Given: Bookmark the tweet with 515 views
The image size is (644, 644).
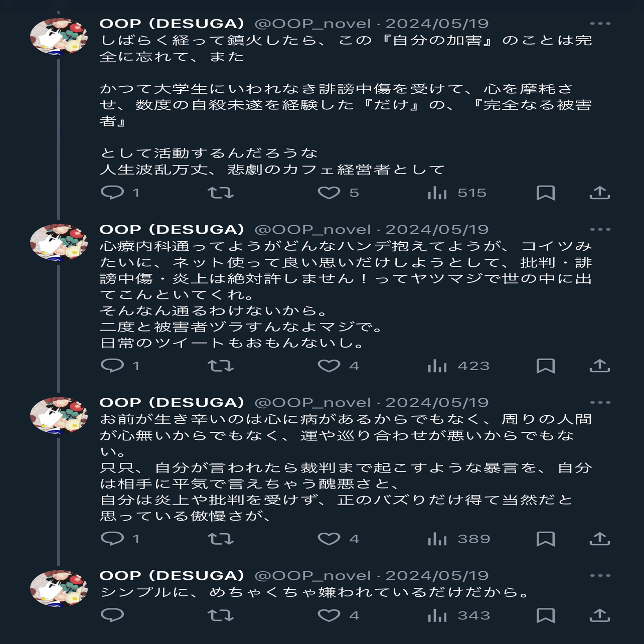Looking at the screenshot, I should pyautogui.click(x=546, y=193).
